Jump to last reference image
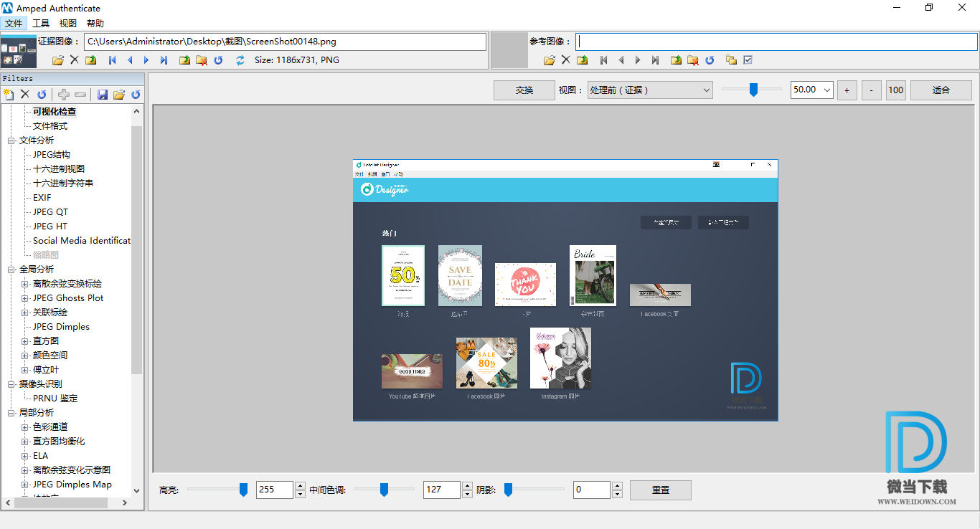Viewport: 980px width, 529px height. point(655,60)
